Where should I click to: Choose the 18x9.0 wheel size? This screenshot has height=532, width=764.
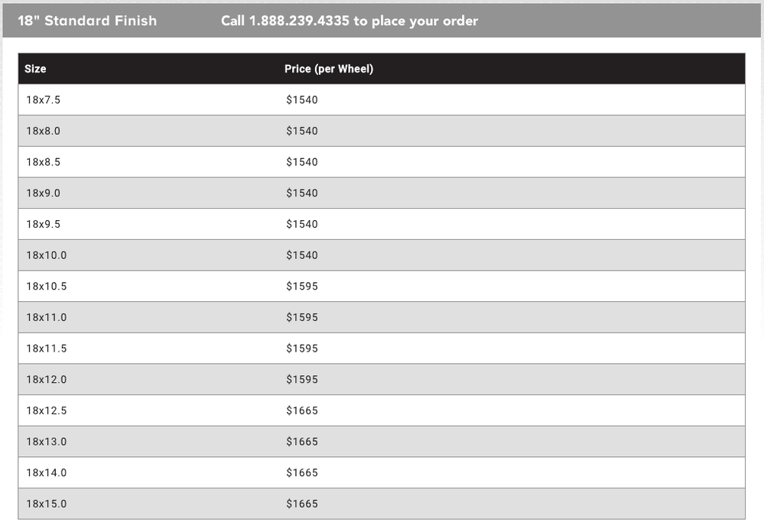point(43,193)
